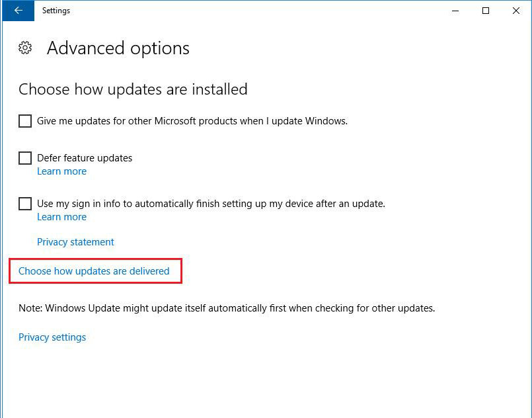
Task: Go back using the arrow button
Action: 19,11
